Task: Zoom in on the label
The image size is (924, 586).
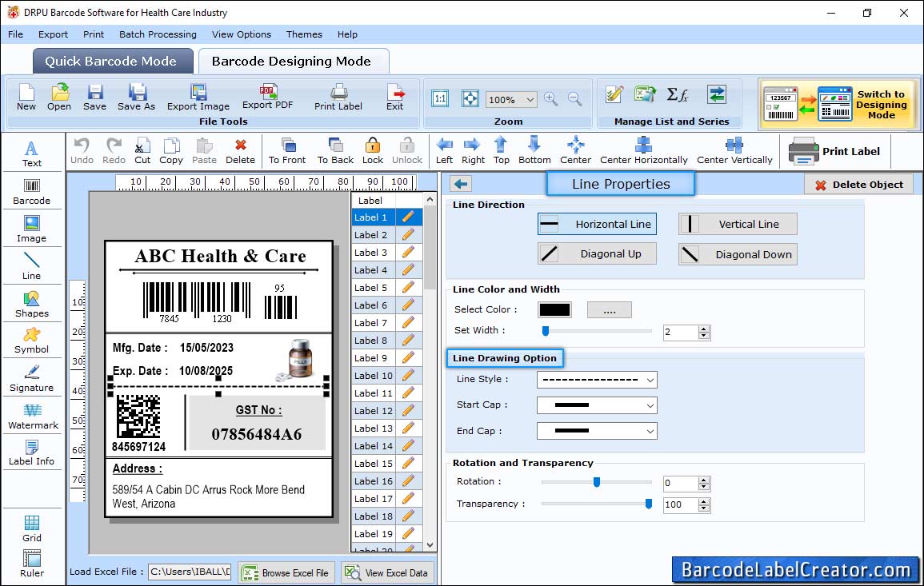Action: pos(551,99)
